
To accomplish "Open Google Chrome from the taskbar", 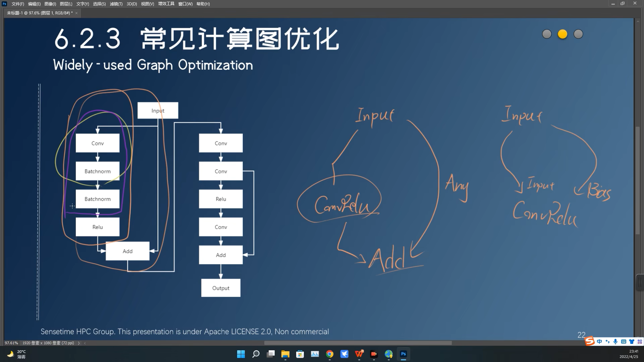I will (330, 354).
